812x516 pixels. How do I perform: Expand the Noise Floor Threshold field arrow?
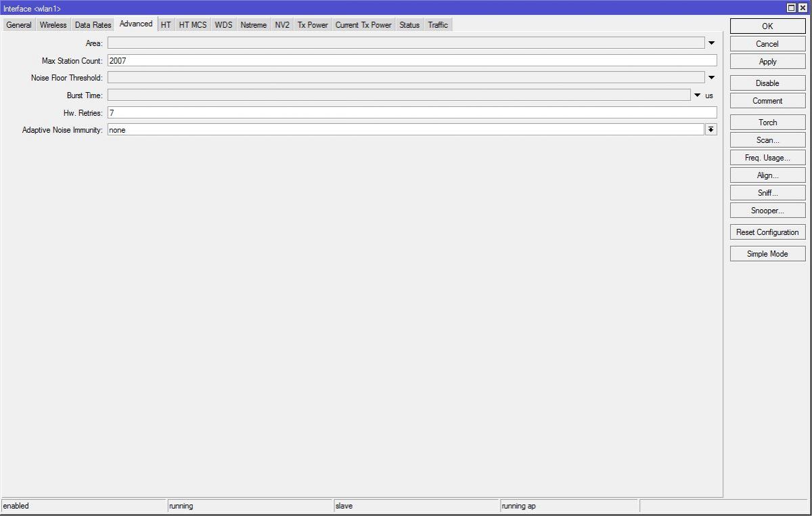711,78
